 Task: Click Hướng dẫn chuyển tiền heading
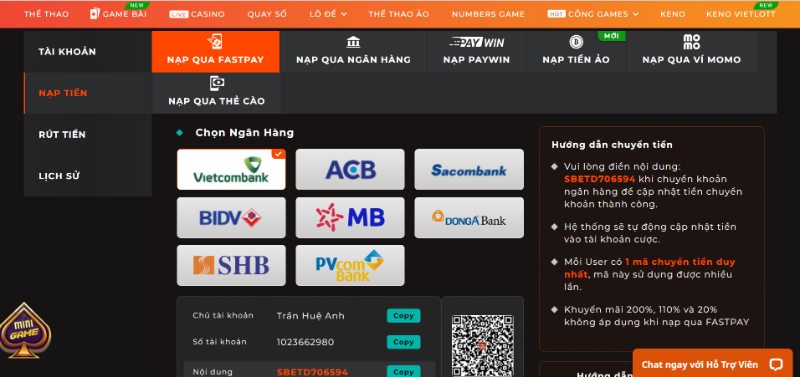point(612,145)
